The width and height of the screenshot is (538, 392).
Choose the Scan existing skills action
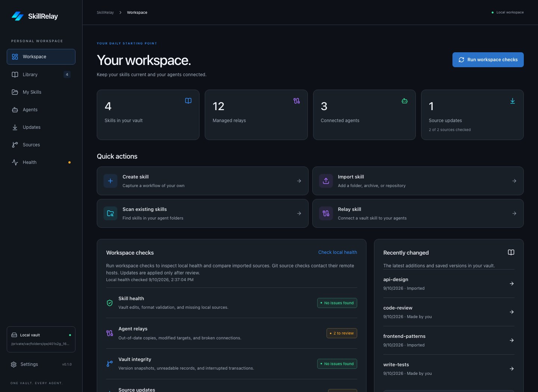202,213
